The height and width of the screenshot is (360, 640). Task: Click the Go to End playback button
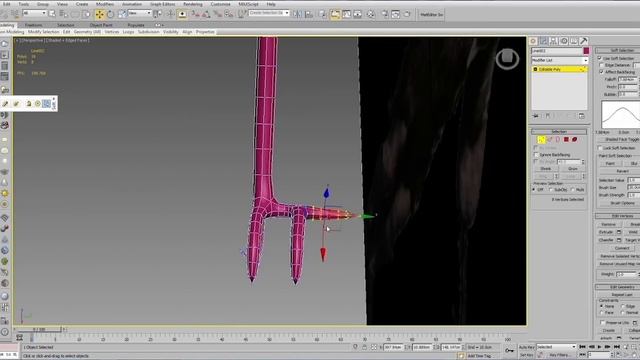click(x=616, y=347)
